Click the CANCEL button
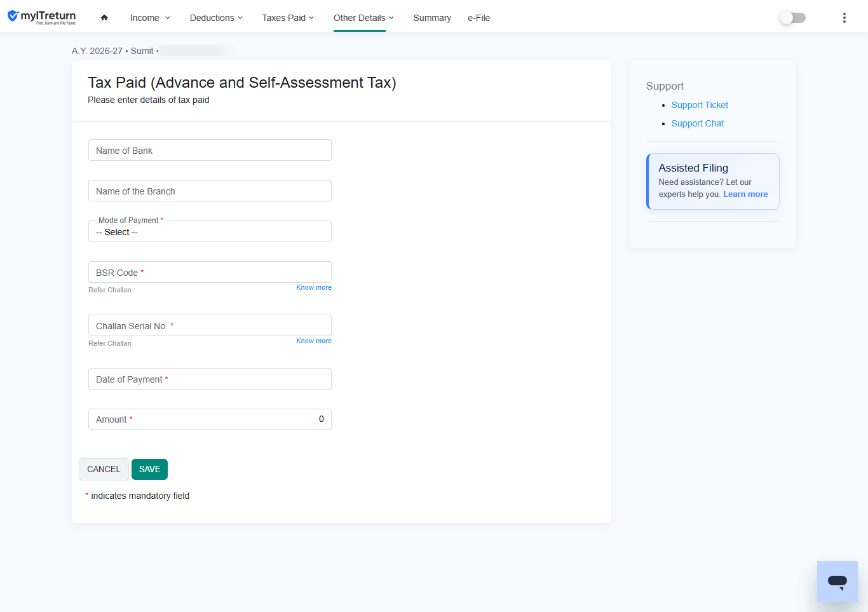 pyautogui.click(x=104, y=469)
